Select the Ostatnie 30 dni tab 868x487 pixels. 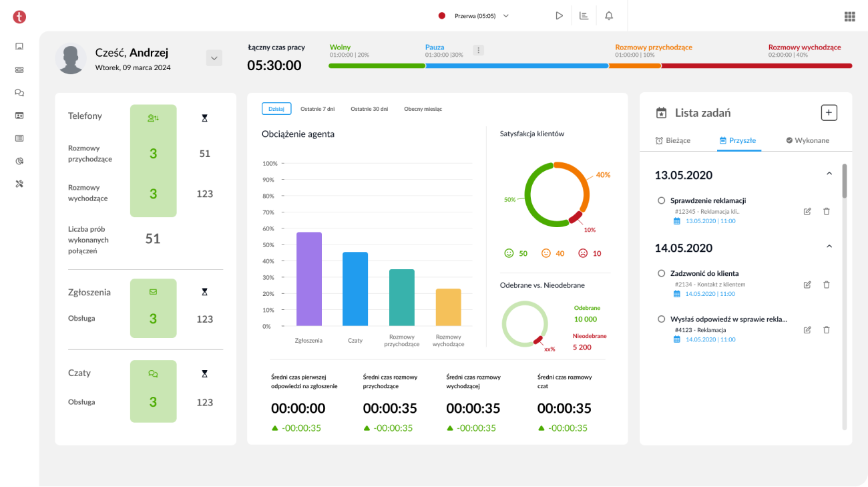(369, 109)
